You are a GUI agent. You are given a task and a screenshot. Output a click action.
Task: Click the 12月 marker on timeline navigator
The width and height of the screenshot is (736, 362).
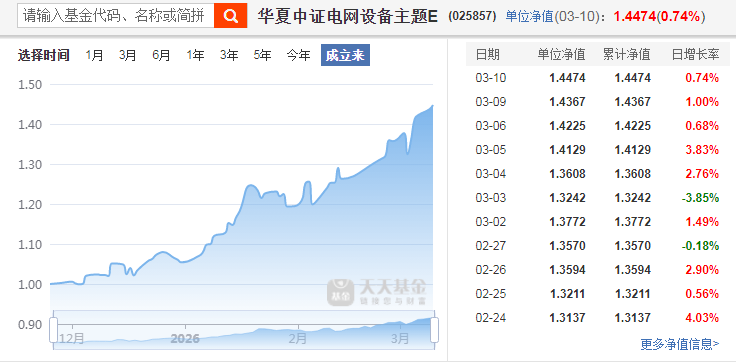coord(73,339)
